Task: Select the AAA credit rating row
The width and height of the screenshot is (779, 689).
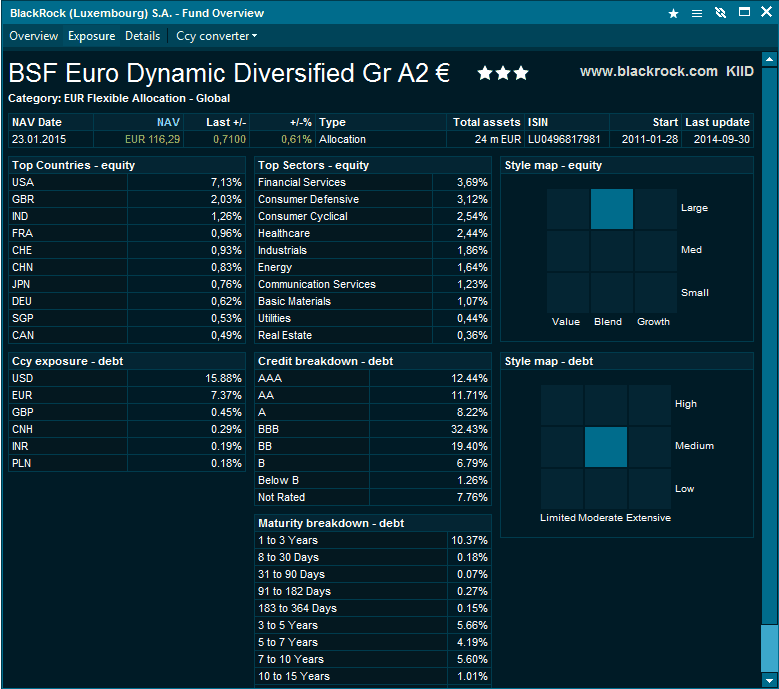Action: [373, 379]
